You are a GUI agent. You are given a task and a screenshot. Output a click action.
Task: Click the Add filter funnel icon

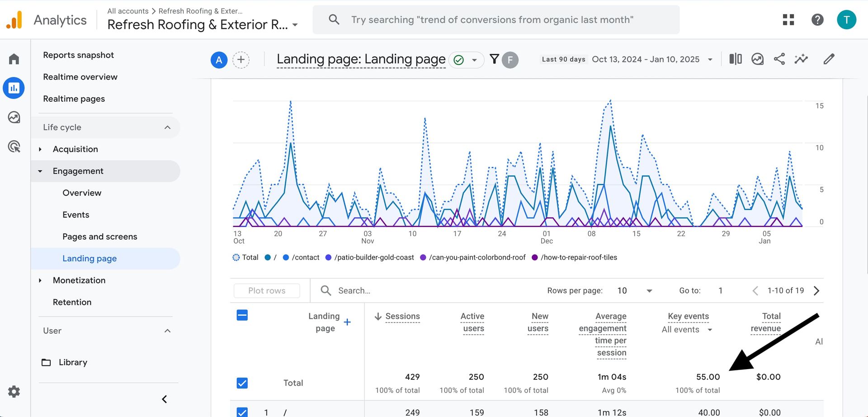(494, 59)
